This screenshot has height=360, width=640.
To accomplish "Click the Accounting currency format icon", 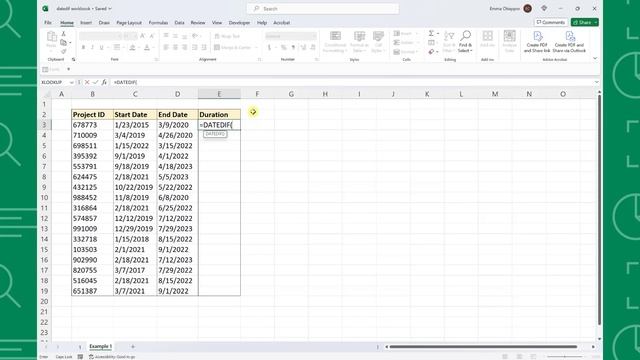I will coord(269,48).
